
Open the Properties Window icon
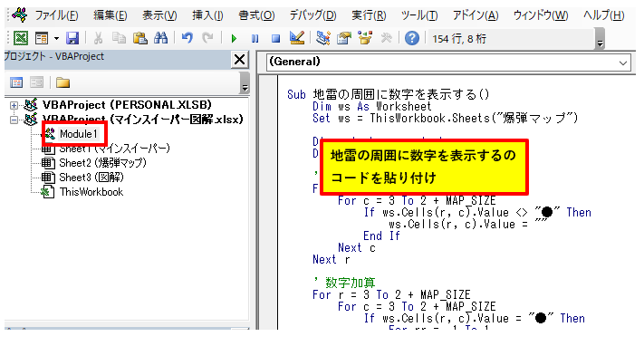click(x=344, y=38)
